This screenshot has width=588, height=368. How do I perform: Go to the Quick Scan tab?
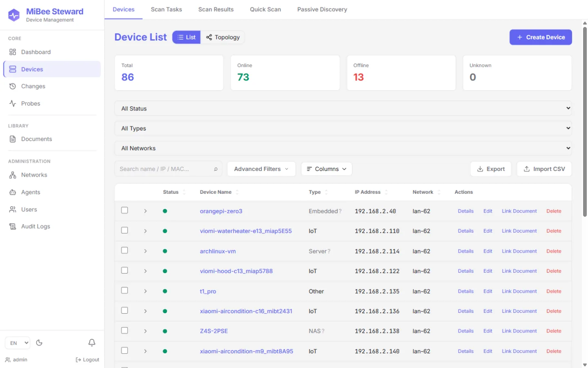(x=265, y=9)
